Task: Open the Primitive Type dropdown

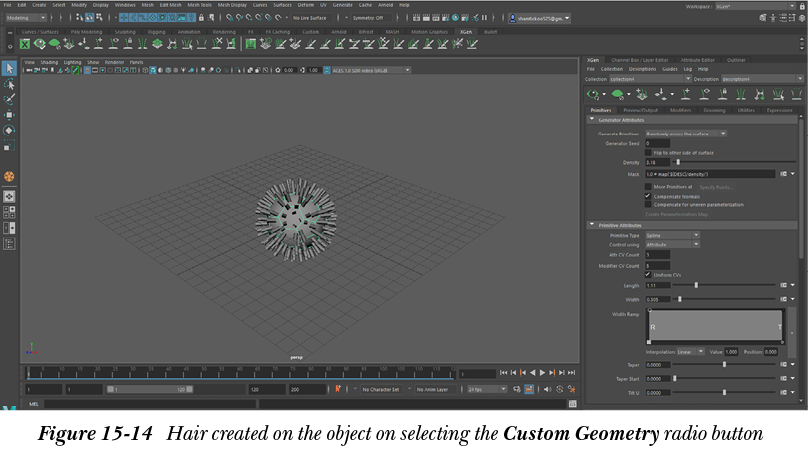Action: point(672,235)
